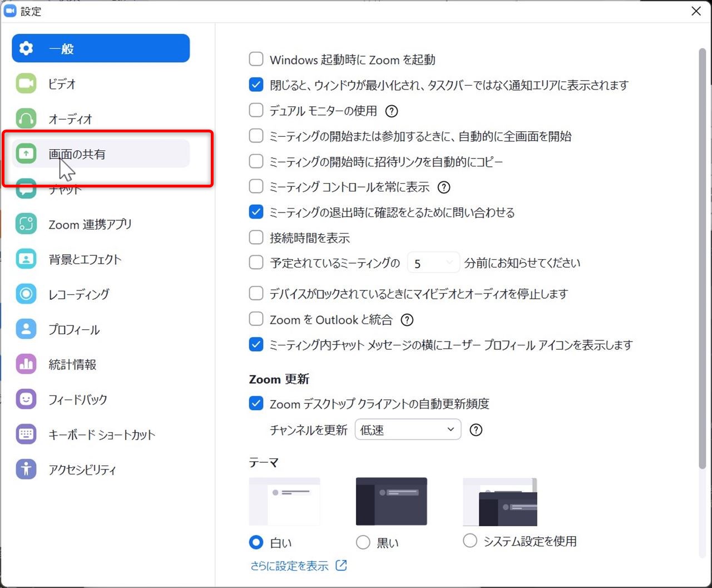The height and width of the screenshot is (588, 712).
Task: Open the Zoom 連携アプリ tab
Action: (x=101, y=224)
